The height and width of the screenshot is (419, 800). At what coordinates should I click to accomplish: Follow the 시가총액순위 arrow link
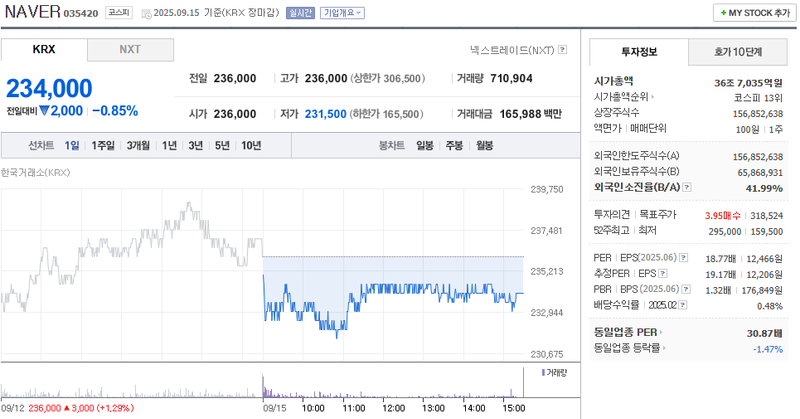coord(653,96)
